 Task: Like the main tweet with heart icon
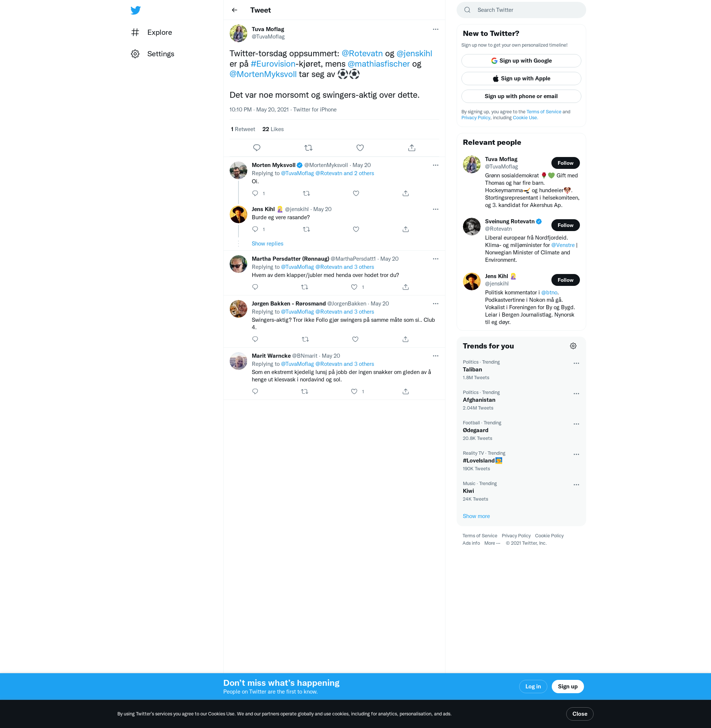point(360,148)
